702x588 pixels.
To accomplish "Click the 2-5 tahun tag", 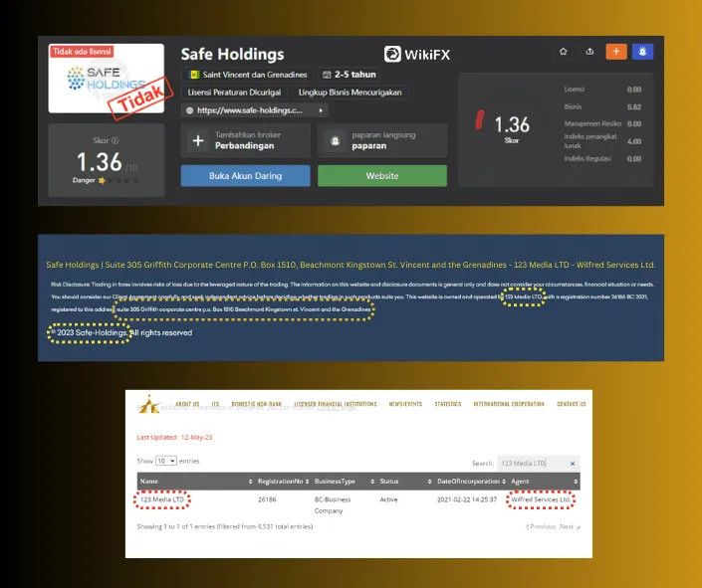I will [349, 75].
